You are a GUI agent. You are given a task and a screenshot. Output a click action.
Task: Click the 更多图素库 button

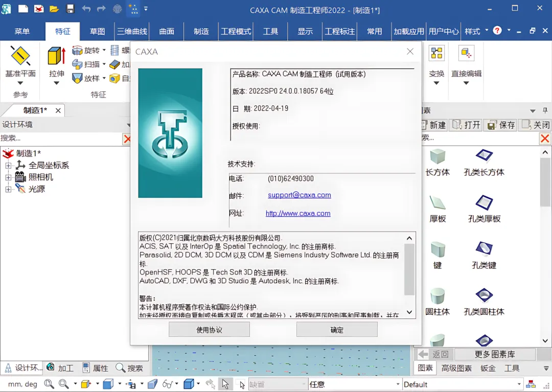(495, 354)
